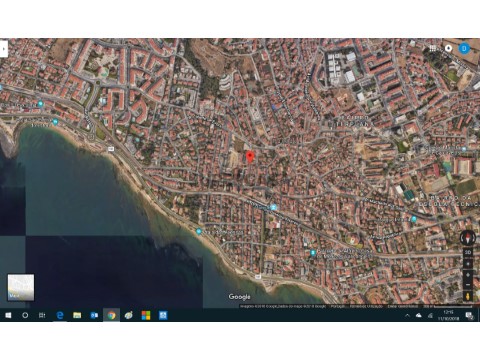The width and height of the screenshot is (480, 360).
Task: Click the beach marker on the central coastline
Action: [x=199, y=231]
